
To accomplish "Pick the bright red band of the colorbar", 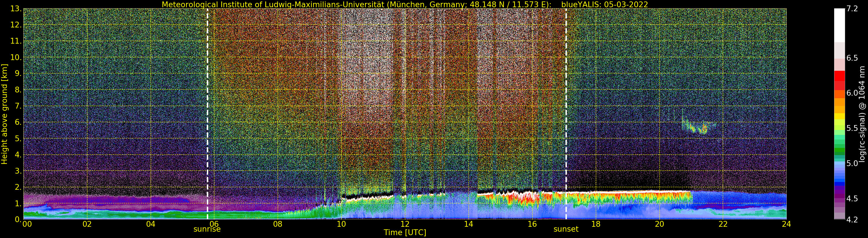I will 839,76.
